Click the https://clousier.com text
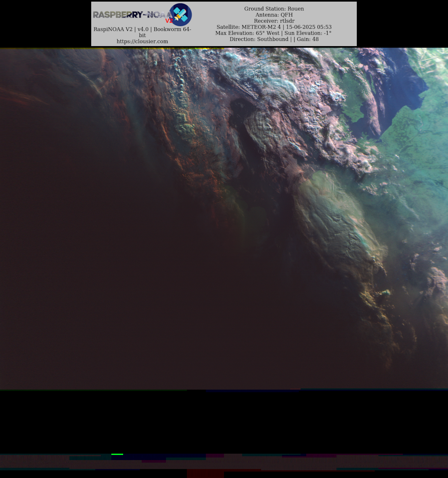This screenshot has height=478, width=448. (x=142, y=41)
